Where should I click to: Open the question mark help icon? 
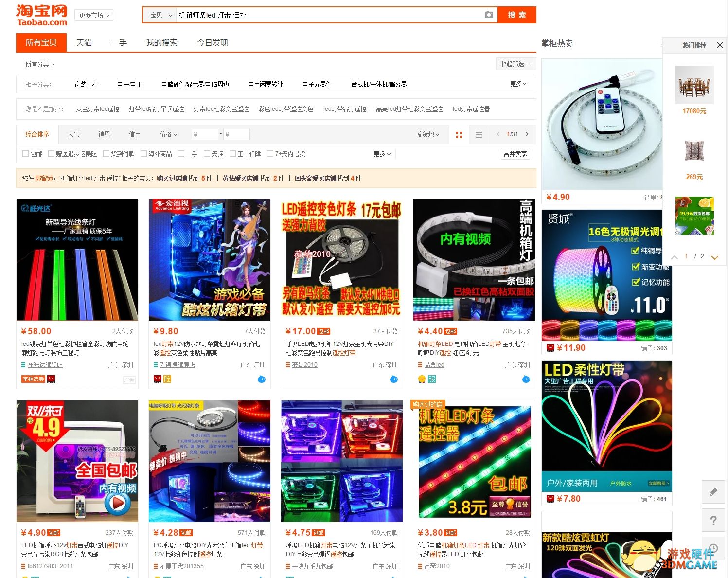[x=713, y=520]
